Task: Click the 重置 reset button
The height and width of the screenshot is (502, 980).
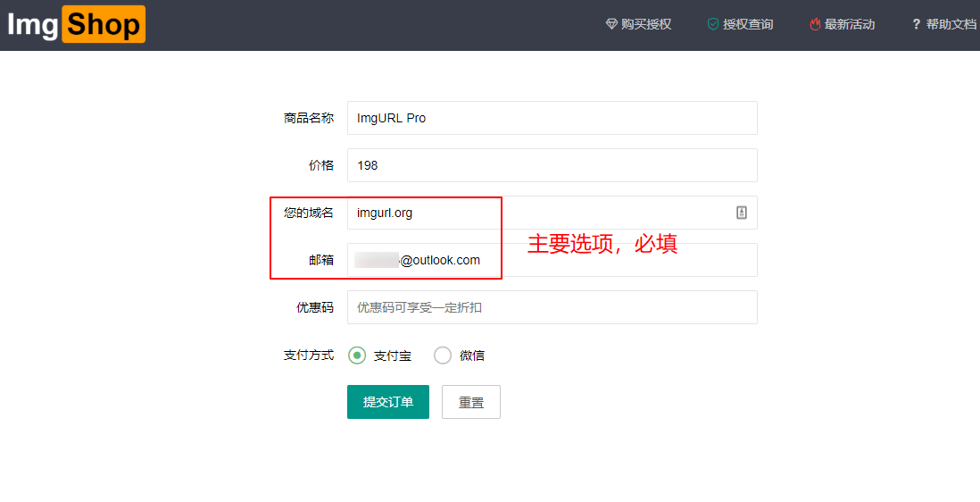Action: tap(471, 402)
